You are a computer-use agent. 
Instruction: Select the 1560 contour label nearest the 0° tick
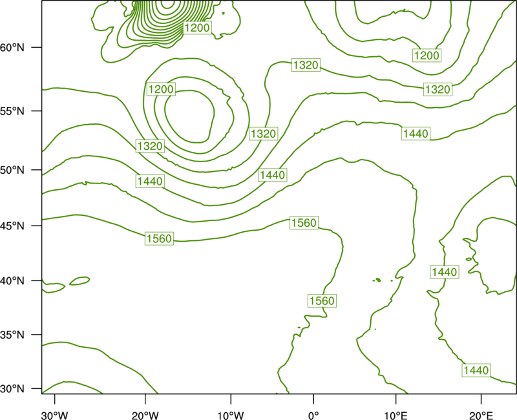pyautogui.click(x=322, y=300)
